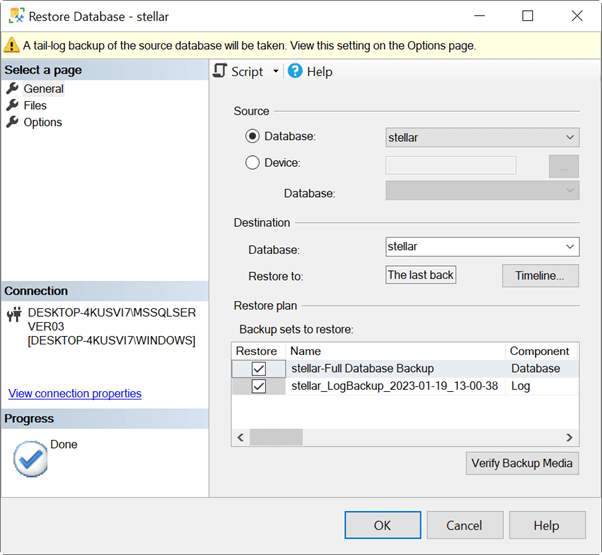Select the Database source radio button
The height and width of the screenshot is (555, 602).
253,136
